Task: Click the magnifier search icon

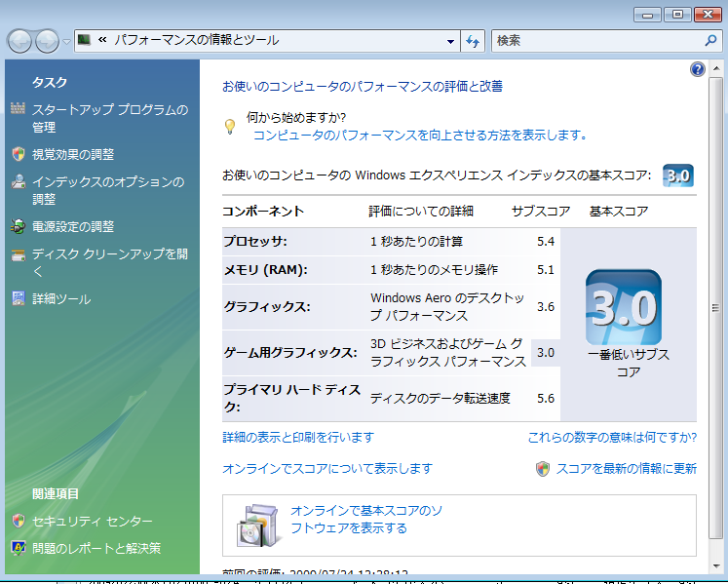Action: pos(710,41)
